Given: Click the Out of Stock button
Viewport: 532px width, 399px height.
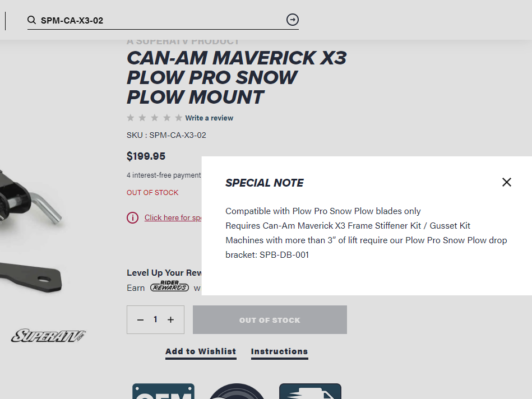Looking at the screenshot, I should coord(270,320).
